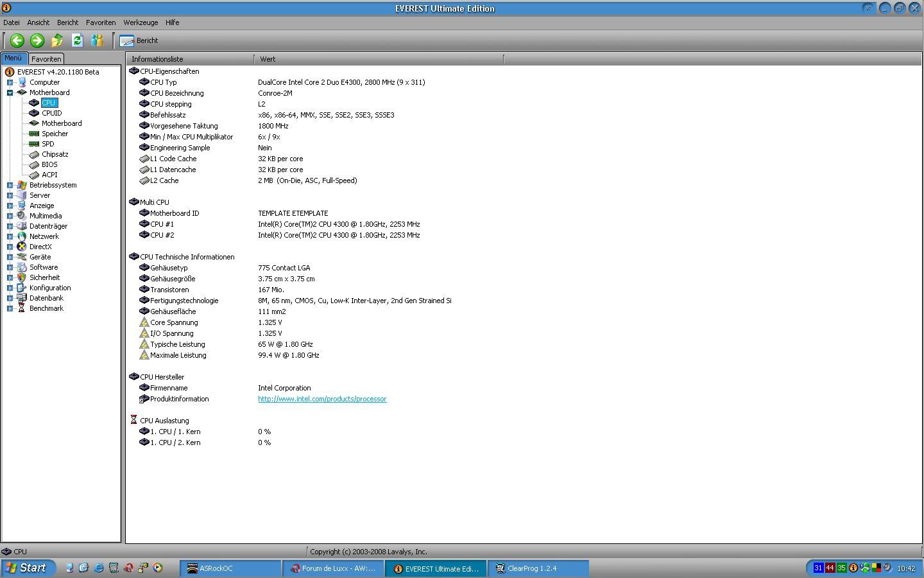
Task: Launch Opera from quick launch bar
Action: point(128,568)
